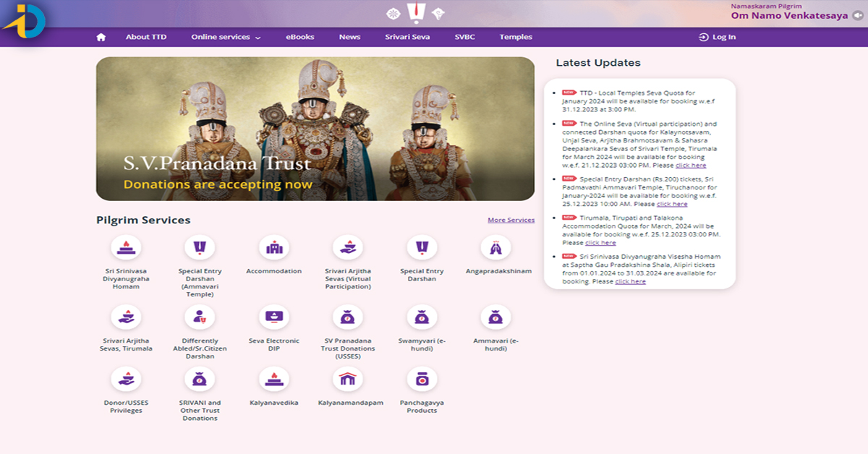The height and width of the screenshot is (454, 868).
Task: Click the 'Om Namo Venkatesaya' text
Action: (789, 15)
